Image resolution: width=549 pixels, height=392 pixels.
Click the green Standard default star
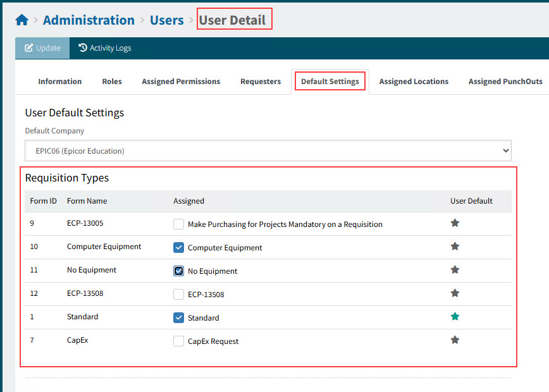click(455, 317)
